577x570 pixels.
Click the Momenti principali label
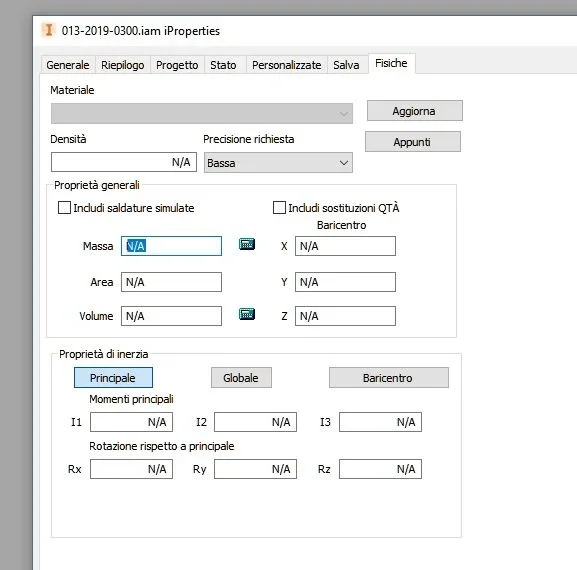(x=131, y=399)
